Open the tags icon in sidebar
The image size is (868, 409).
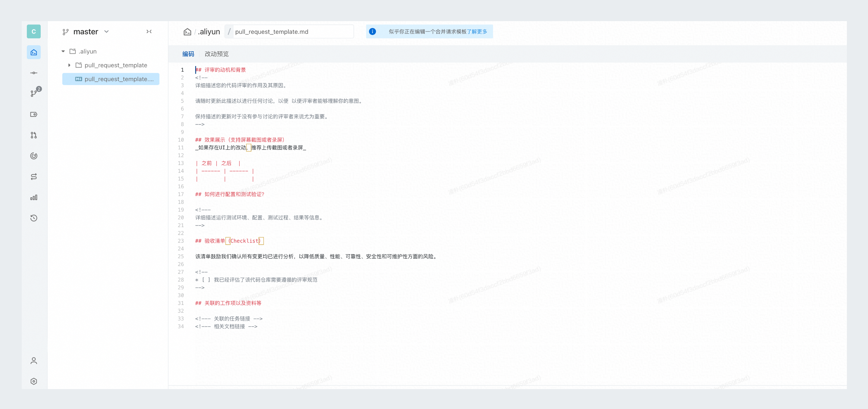pyautogui.click(x=34, y=114)
